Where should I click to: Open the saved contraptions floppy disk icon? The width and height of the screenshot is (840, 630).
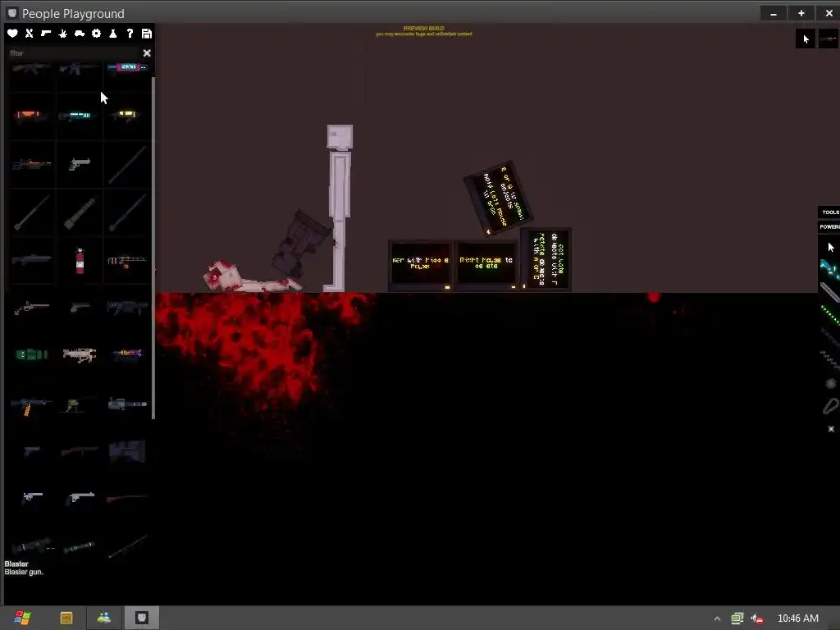point(146,33)
